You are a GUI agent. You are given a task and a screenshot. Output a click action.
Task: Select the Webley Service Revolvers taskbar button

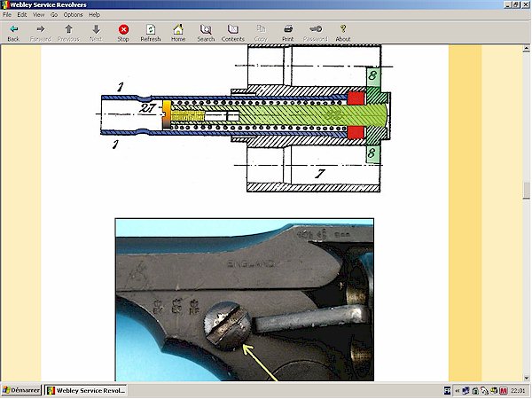tap(86, 390)
